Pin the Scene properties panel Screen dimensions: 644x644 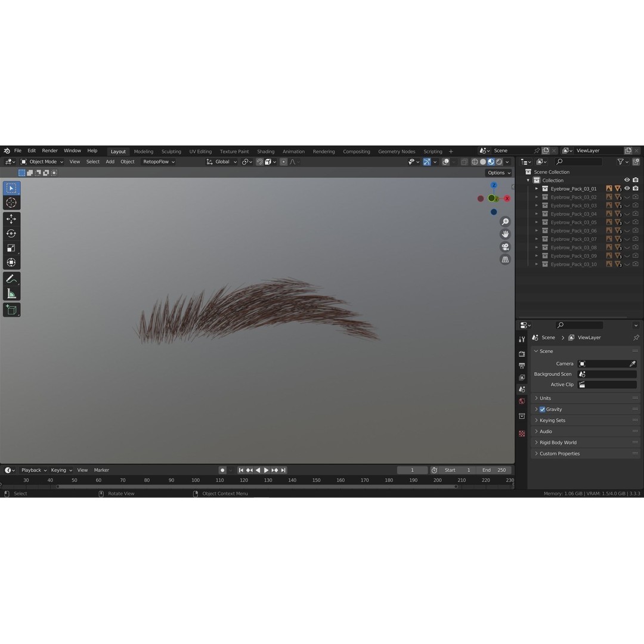636,338
